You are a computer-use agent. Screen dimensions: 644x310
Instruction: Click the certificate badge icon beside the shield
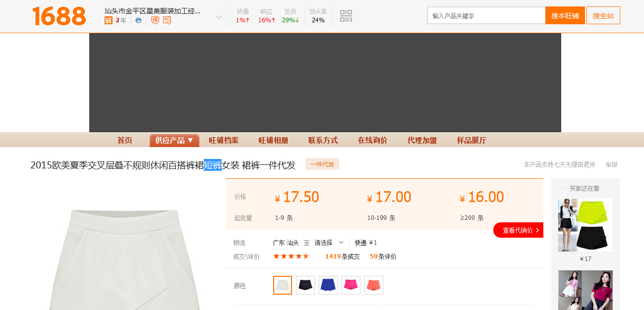click(167, 20)
